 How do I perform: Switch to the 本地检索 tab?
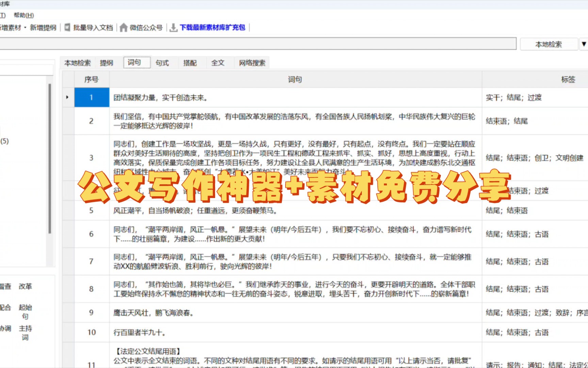coord(78,63)
